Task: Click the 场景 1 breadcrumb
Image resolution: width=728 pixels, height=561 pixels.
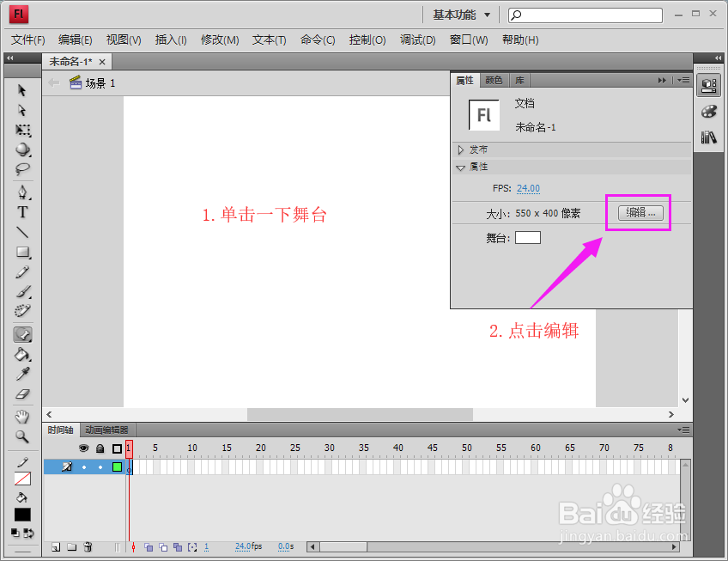Action: [92, 83]
